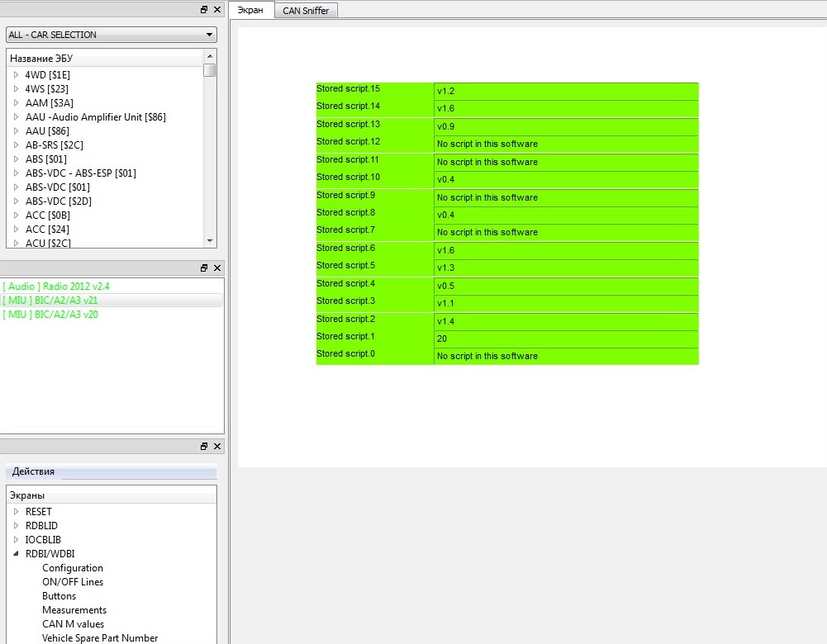The image size is (827, 644).
Task: Float the Действия panel
Action: pos(205,446)
